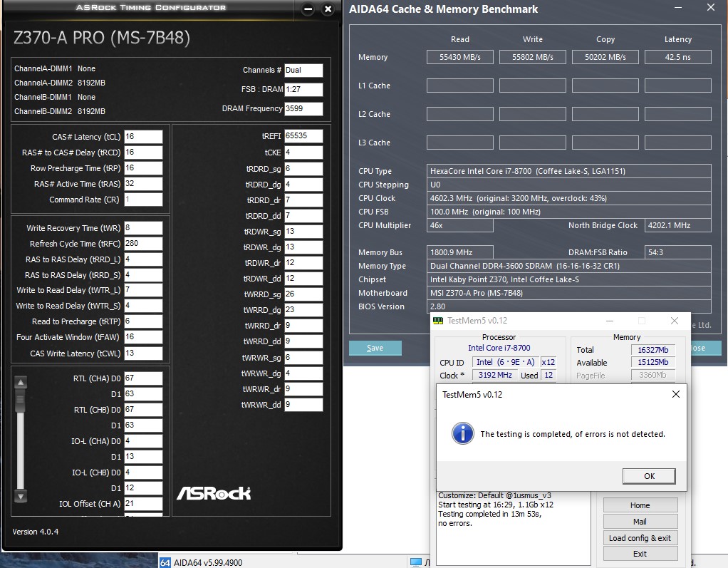Click the Version 4.0.4 label
Image resolution: width=728 pixels, height=568 pixels.
point(36,532)
